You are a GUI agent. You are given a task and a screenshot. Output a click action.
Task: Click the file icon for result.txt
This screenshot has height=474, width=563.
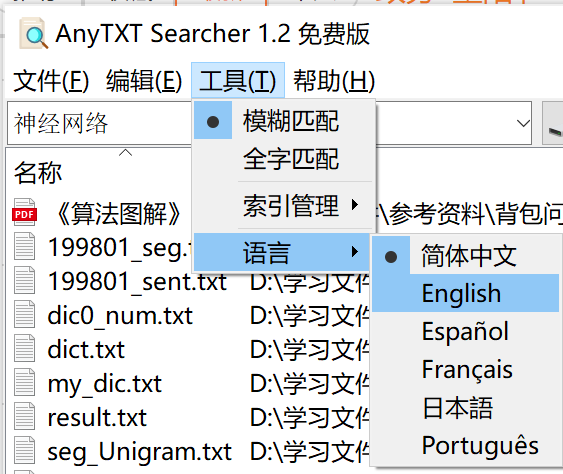24,417
